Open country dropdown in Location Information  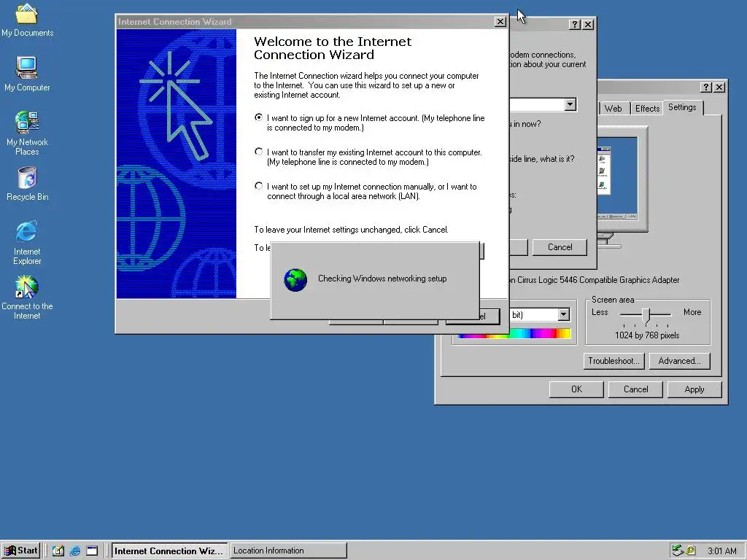pyautogui.click(x=570, y=105)
